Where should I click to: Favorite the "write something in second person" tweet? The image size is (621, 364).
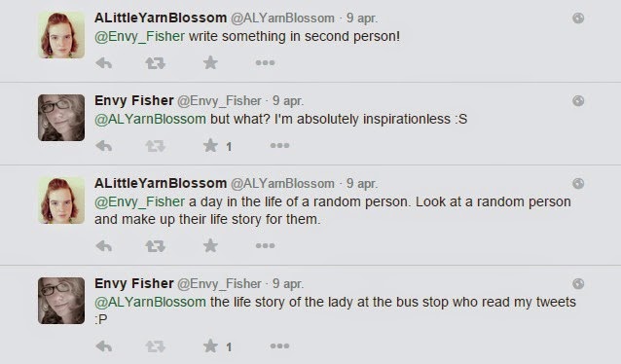(210, 62)
